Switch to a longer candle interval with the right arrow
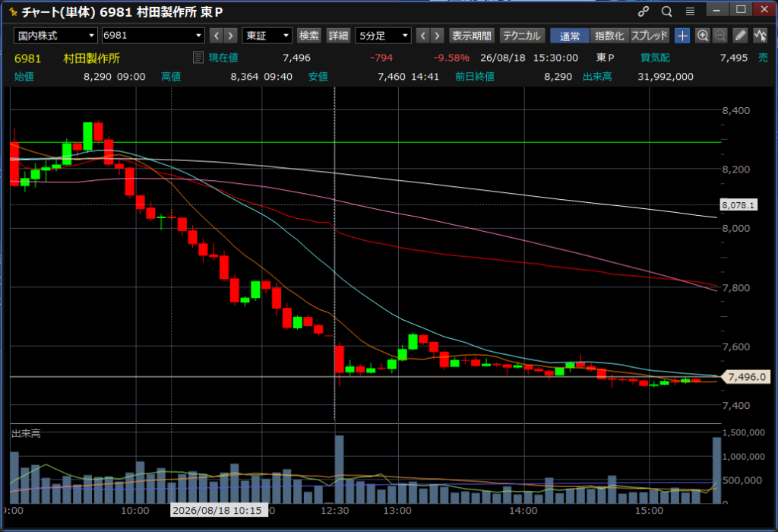This screenshot has width=778, height=532. 437,35
